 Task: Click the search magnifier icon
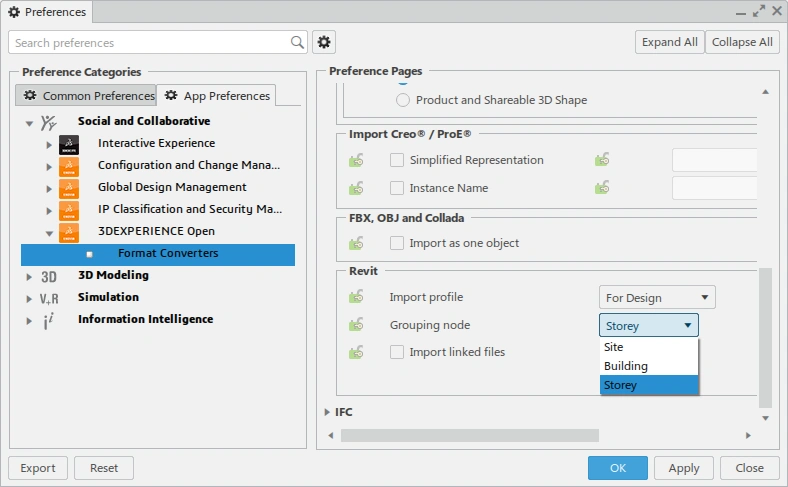pos(298,42)
